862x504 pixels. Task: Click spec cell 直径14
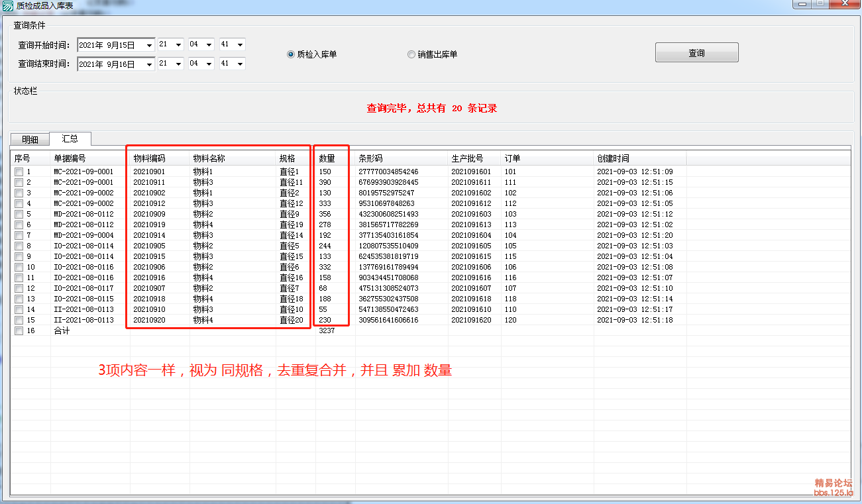click(291, 236)
